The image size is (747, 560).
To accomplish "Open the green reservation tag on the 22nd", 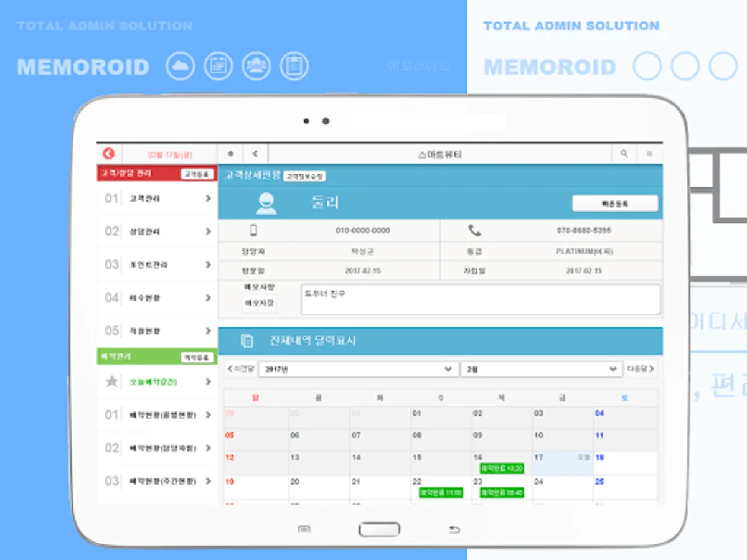I will (441, 492).
